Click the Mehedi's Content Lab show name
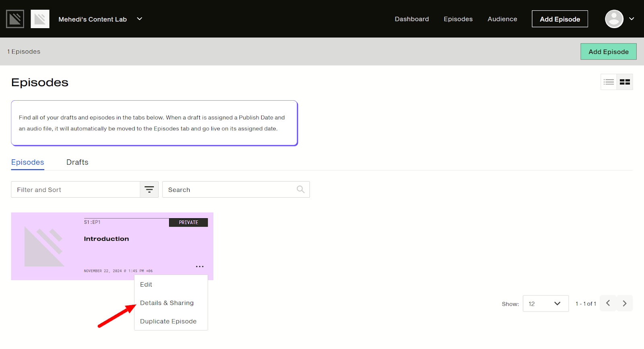The image size is (644, 349). (93, 19)
